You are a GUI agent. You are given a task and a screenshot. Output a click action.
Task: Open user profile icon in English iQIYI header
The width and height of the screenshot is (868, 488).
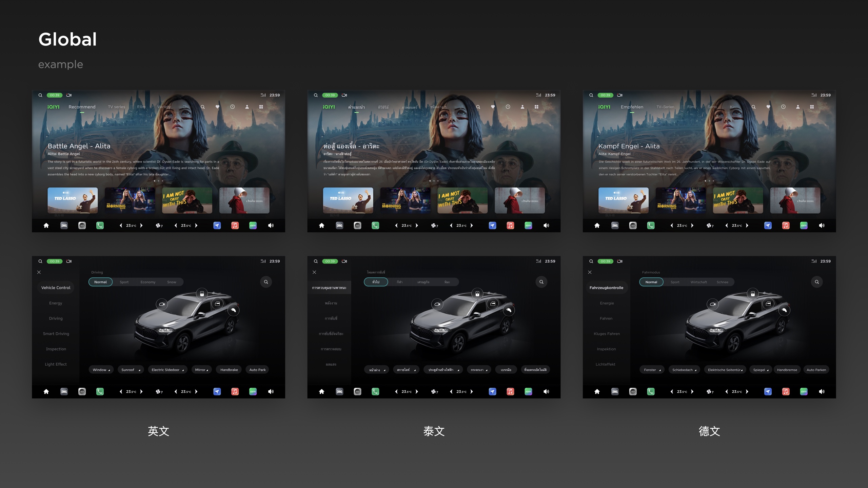point(247,107)
